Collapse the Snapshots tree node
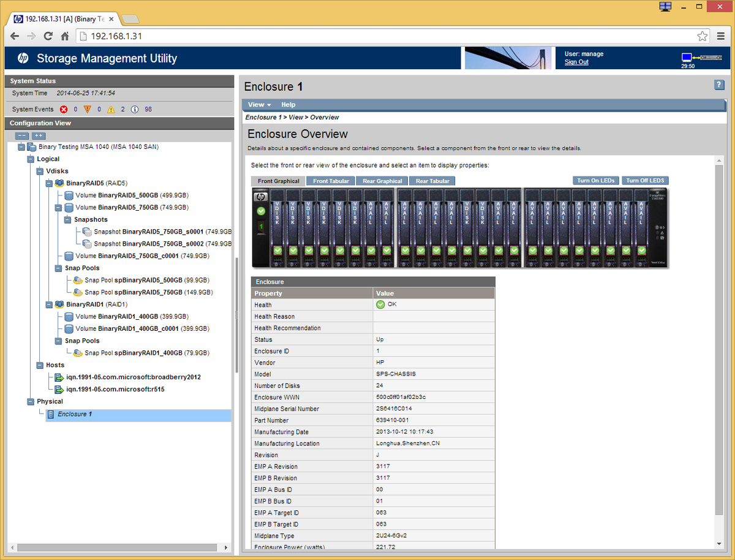 [67, 219]
